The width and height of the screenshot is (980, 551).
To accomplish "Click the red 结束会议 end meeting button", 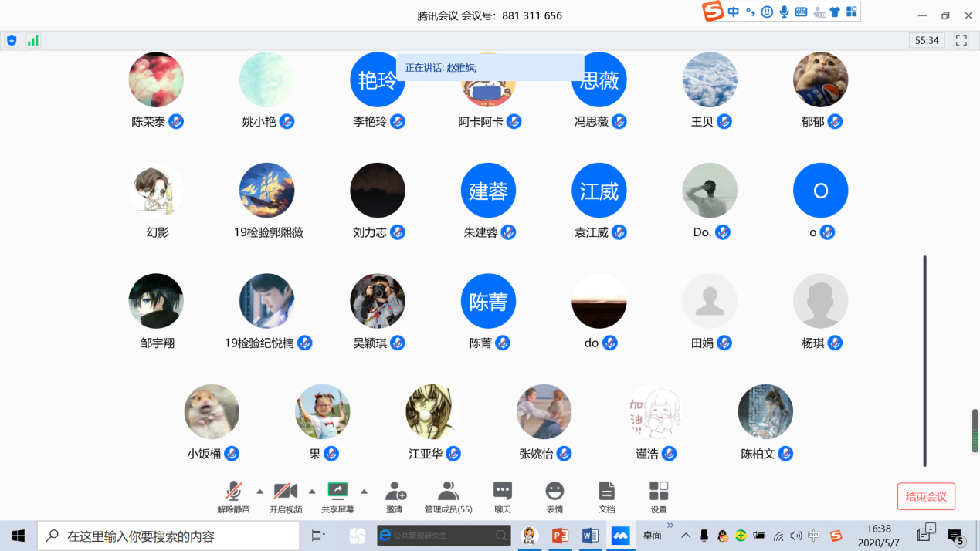I will pyautogui.click(x=926, y=496).
